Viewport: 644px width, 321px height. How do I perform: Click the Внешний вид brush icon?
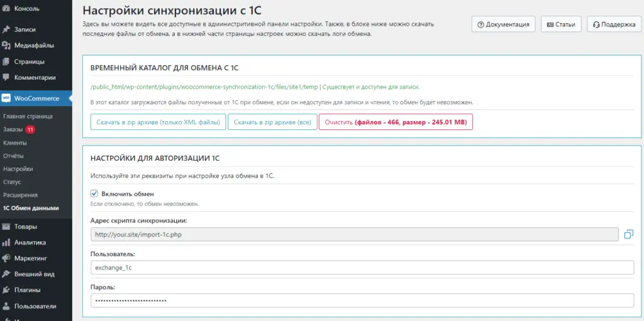pos(6,275)
